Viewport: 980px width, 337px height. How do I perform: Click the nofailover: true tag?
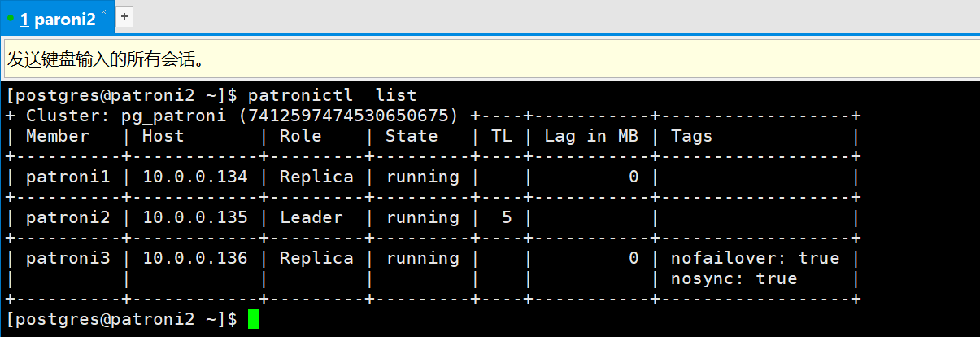tap(755, 258)
